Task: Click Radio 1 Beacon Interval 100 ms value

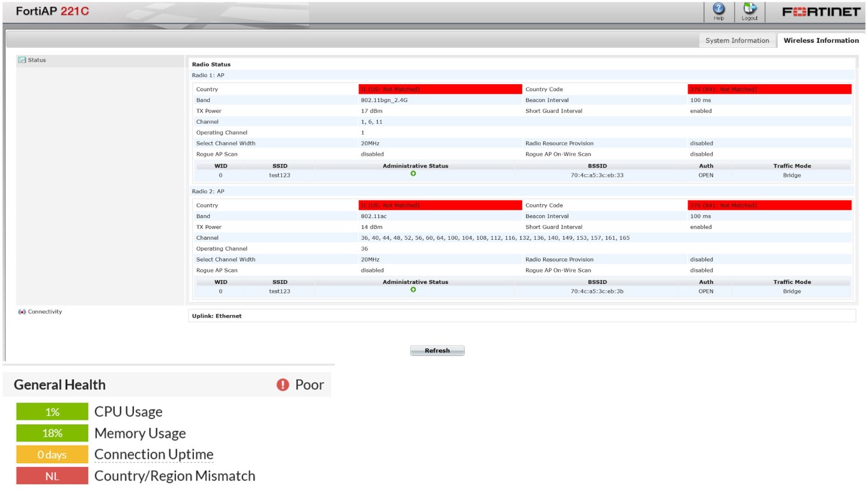Action: click(700, 100)
